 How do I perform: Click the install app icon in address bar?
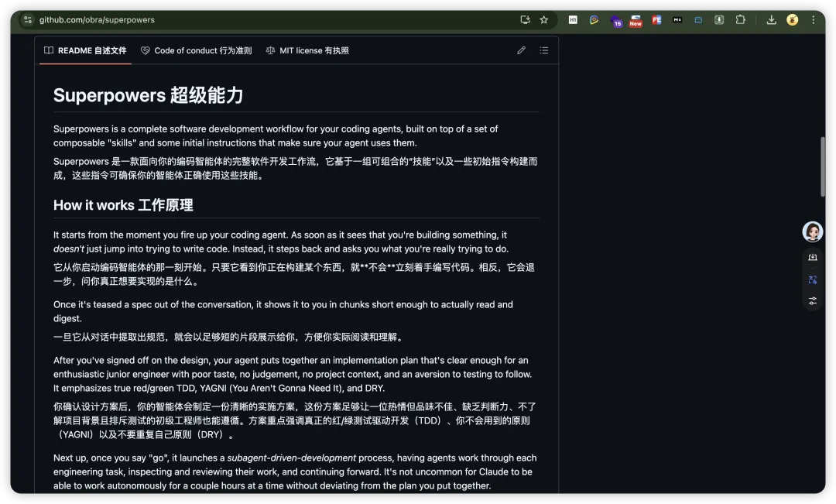(525, 19)
